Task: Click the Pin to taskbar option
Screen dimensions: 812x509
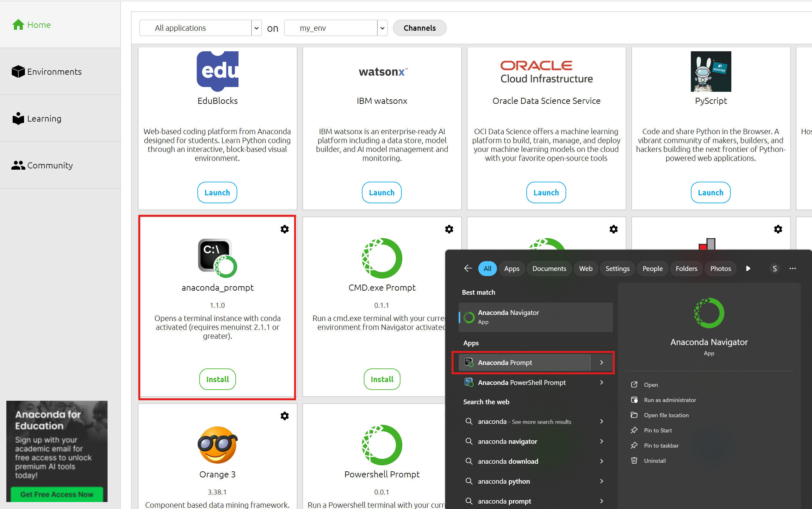Action: [660, 445]
